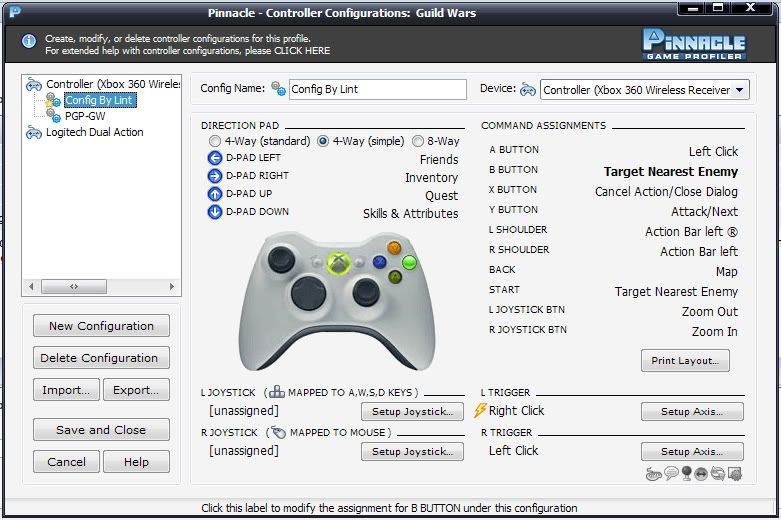Viewport: 781px width, 520px height.
Task: Click the left thumbstick on controller image
Action: 281,260
